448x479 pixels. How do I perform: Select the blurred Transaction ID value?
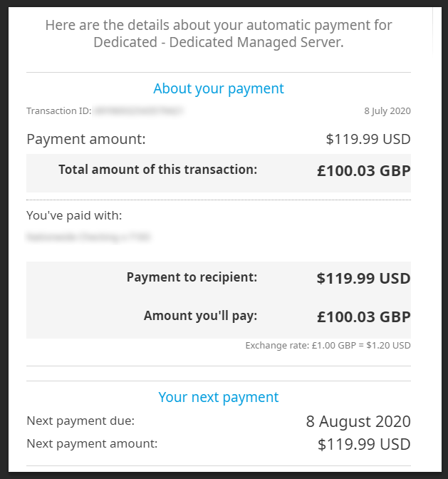pyautogui.click(x=138, y=110)
